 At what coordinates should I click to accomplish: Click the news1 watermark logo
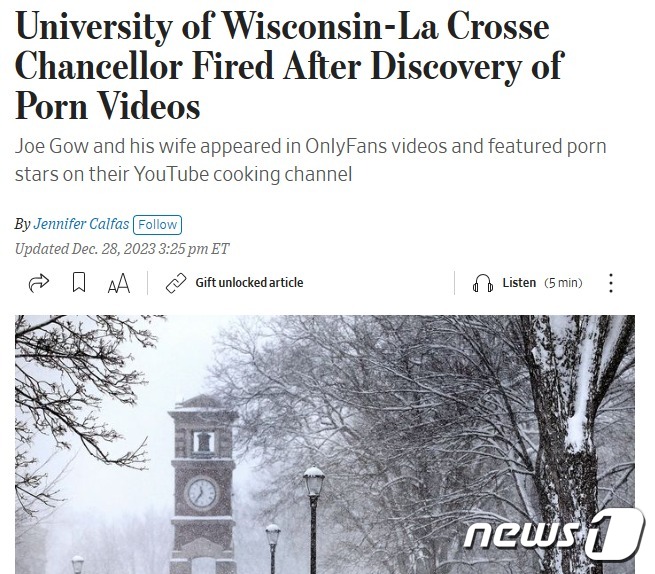(x=554, y=534)
